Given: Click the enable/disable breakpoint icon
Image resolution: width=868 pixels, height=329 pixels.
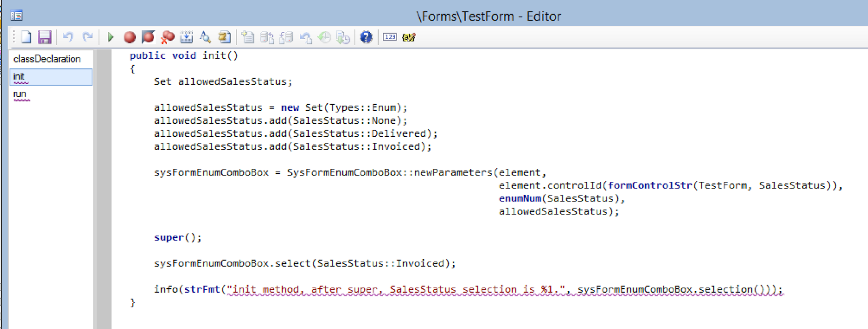Looking at the screenshot, I should pos(148,37).
